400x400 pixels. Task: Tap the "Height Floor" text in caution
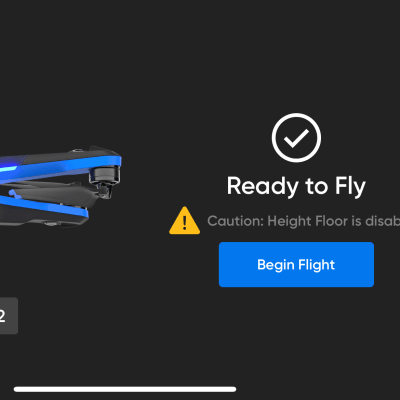click(308, 221)
